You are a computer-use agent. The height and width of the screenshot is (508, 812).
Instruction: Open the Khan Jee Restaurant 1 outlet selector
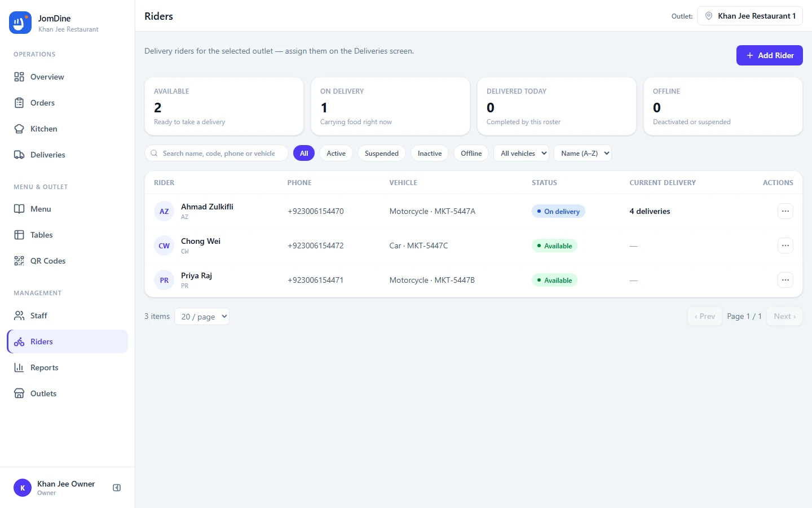750,16
